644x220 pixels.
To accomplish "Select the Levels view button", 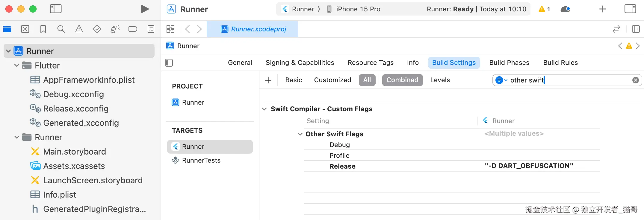I will coord(440,80).
